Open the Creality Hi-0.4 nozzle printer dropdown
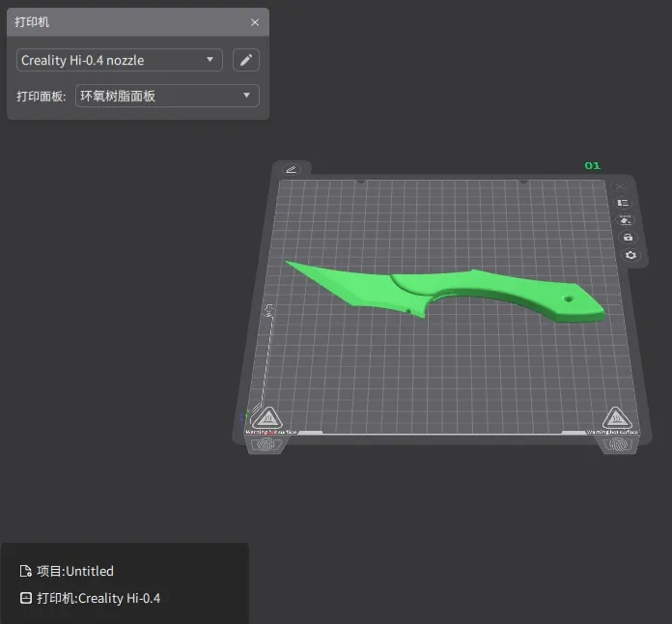The width and height of the screenshot is (672, 624). tap(120, 60)
